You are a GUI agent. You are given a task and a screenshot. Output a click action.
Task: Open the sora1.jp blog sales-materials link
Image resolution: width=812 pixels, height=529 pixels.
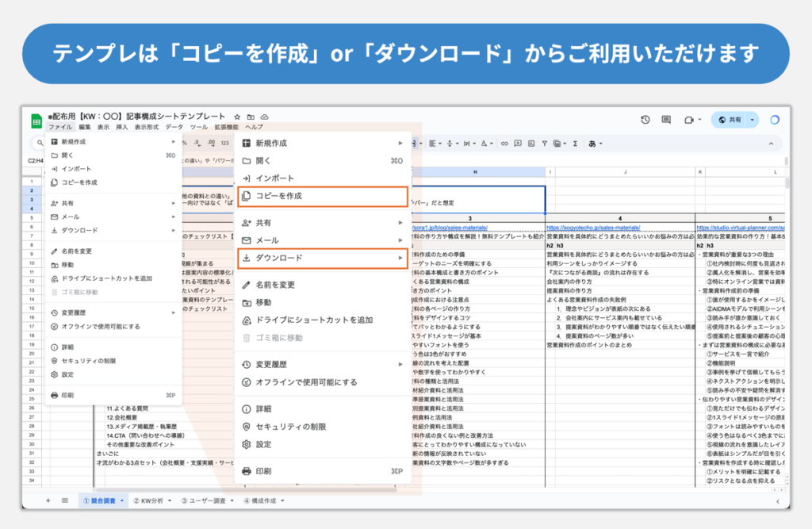[x=450, y=228]
